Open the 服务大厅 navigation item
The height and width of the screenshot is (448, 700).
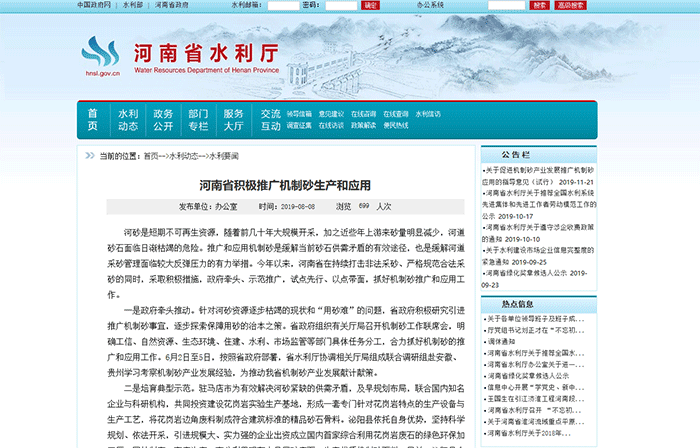pyautogui.click(x=233, y=120)
